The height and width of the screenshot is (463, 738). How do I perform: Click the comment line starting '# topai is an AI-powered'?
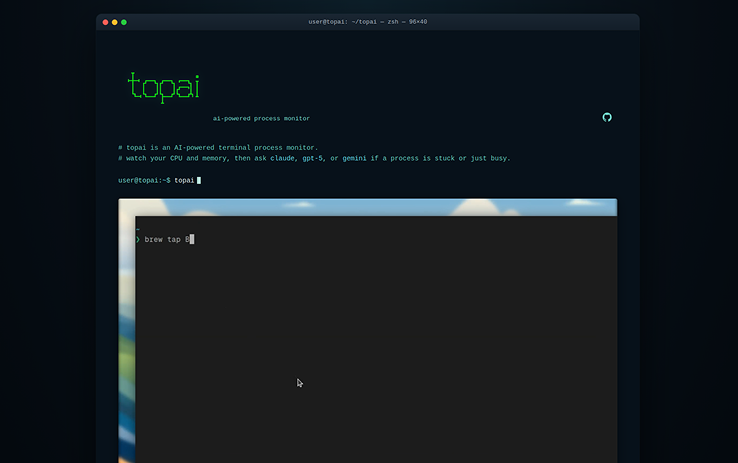click(218, 148)
